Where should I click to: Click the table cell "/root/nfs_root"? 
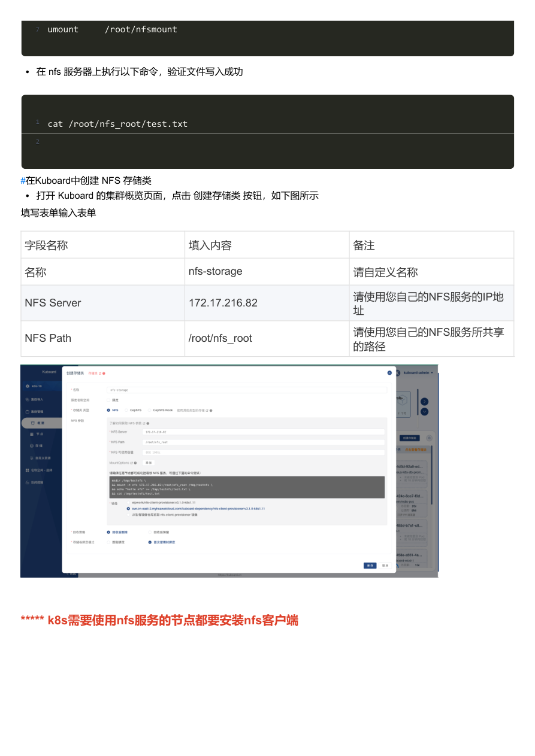point(267,338)
